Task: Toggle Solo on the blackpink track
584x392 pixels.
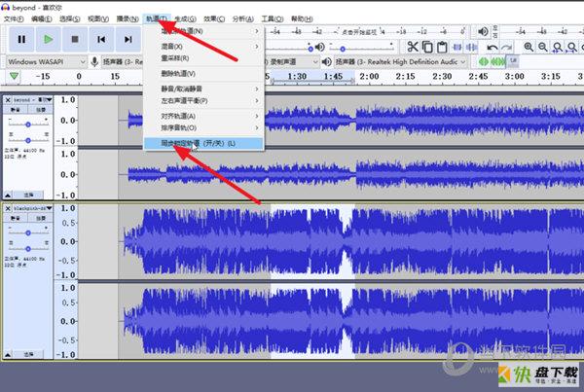Action: pyautogui.click(x=41, y=218)
